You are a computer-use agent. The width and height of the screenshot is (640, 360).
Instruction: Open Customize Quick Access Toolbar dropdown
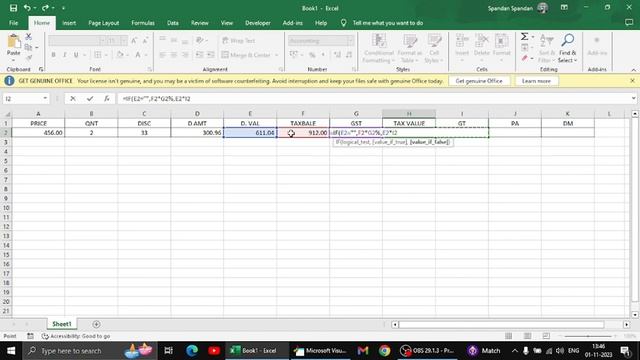click(63, 8)
